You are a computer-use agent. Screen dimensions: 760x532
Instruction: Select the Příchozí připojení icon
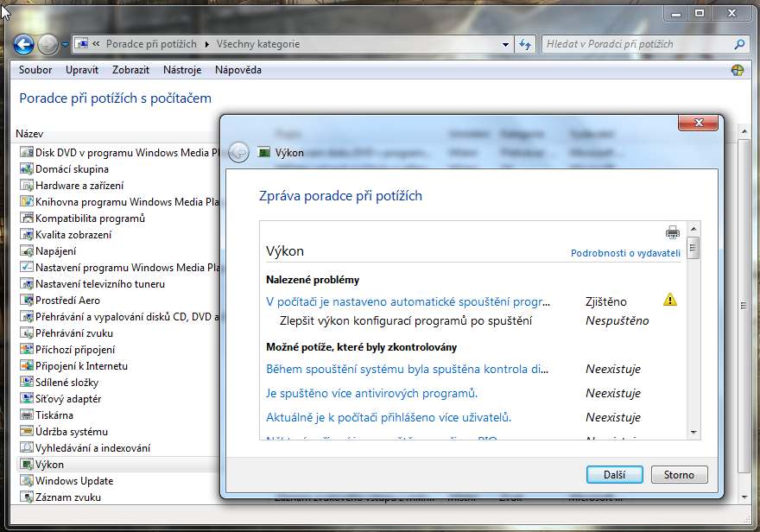(x=27, y=349)
